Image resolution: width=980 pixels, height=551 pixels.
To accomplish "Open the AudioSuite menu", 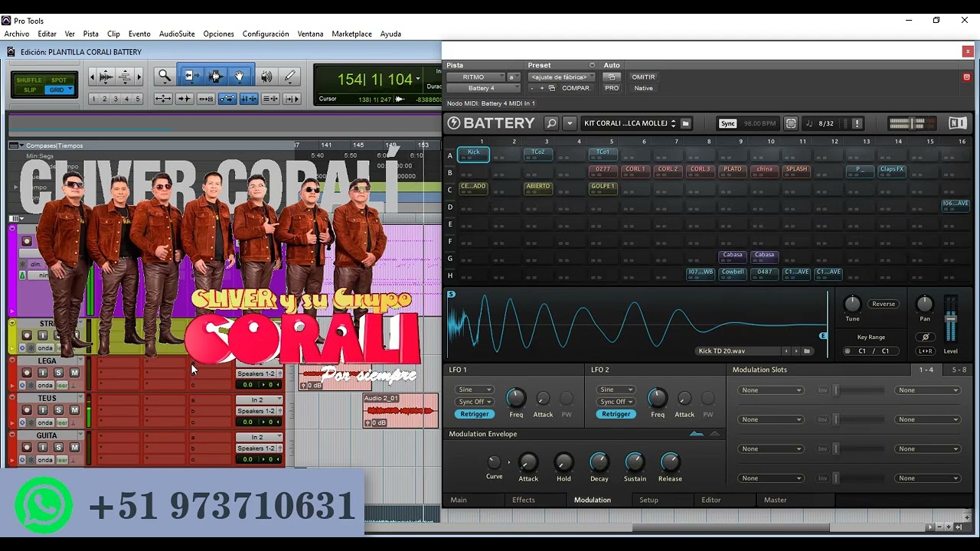I will click(x=177, y=34).
